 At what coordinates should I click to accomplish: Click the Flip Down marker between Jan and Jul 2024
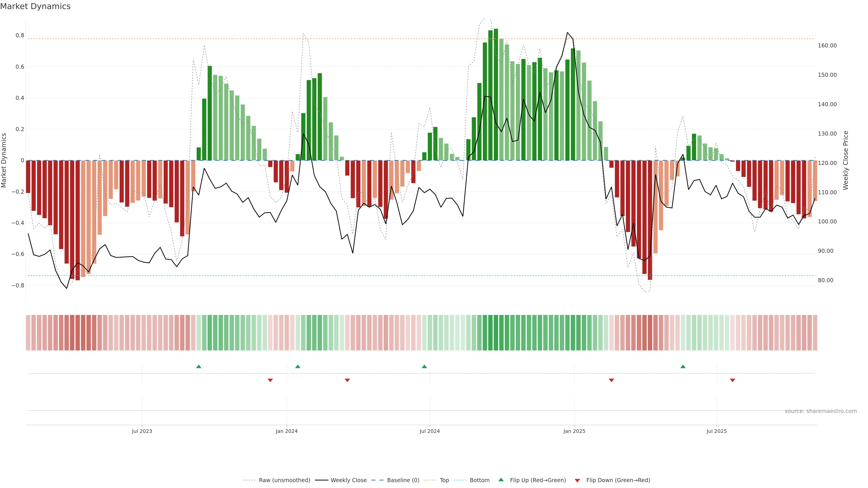pyautogui.click(x=347, y=380)
